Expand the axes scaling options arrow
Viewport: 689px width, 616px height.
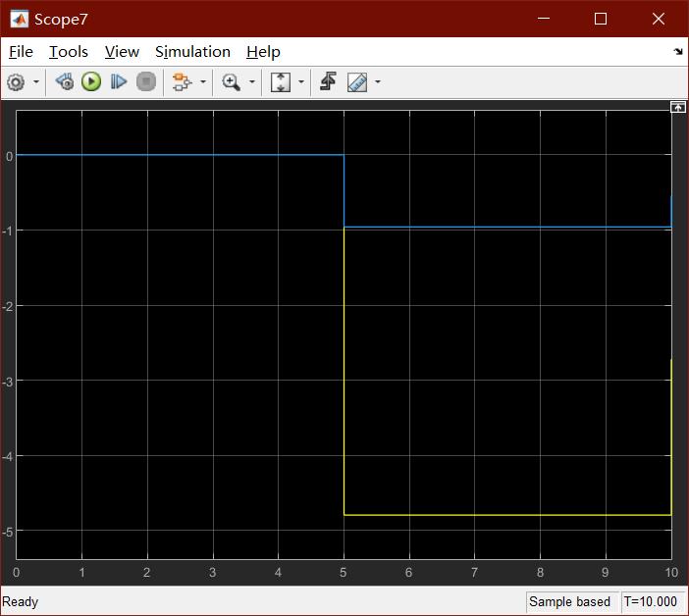coord(301,82)
